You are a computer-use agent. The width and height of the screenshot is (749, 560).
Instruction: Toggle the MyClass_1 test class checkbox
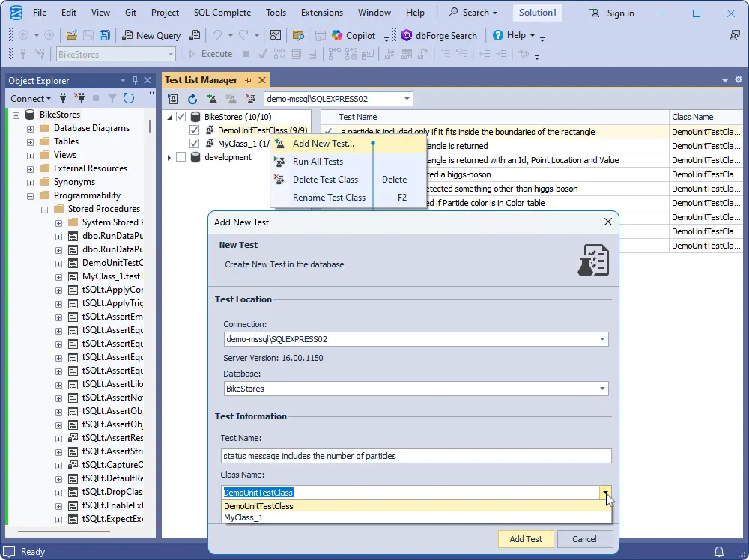pos(195,144)
